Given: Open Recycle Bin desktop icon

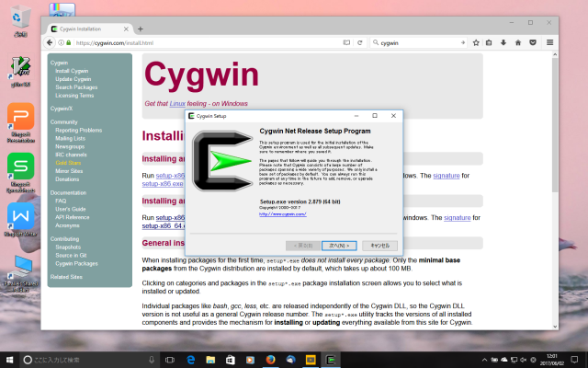Looking at the screenshot, I should pyautogui.click(x=20, y=20).
